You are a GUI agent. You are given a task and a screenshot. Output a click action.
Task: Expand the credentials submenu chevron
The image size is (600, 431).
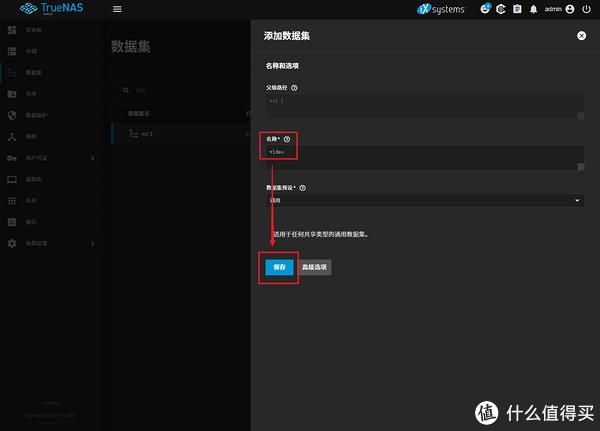click(92, 158)
